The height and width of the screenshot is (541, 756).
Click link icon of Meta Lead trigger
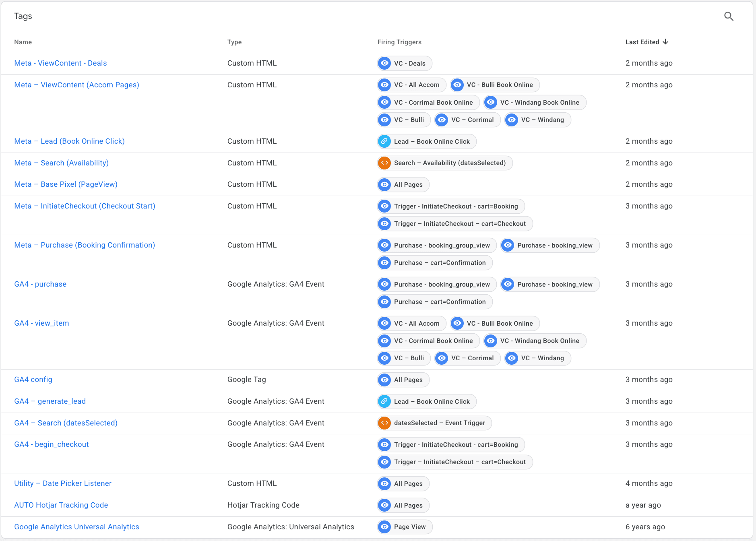(x=385, y=141)
